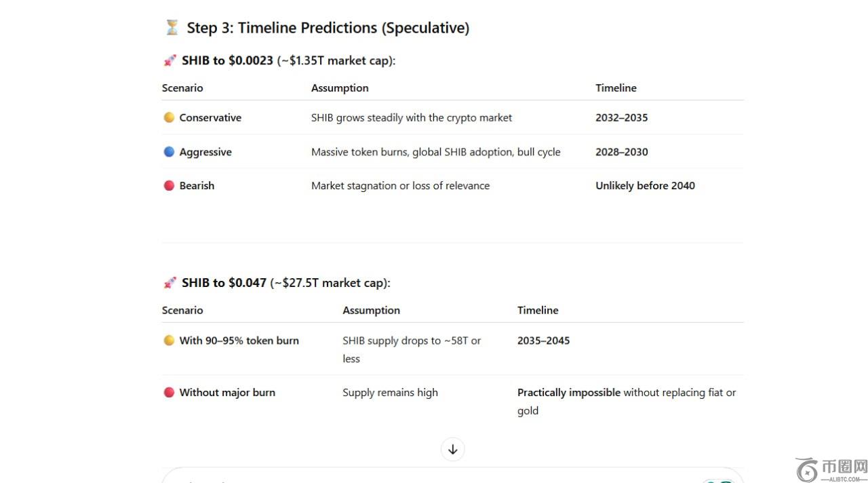This screenshot has height=483, width=868.
Task: Click the blue circle beside Aggressive
Action: tap(169, 152)
